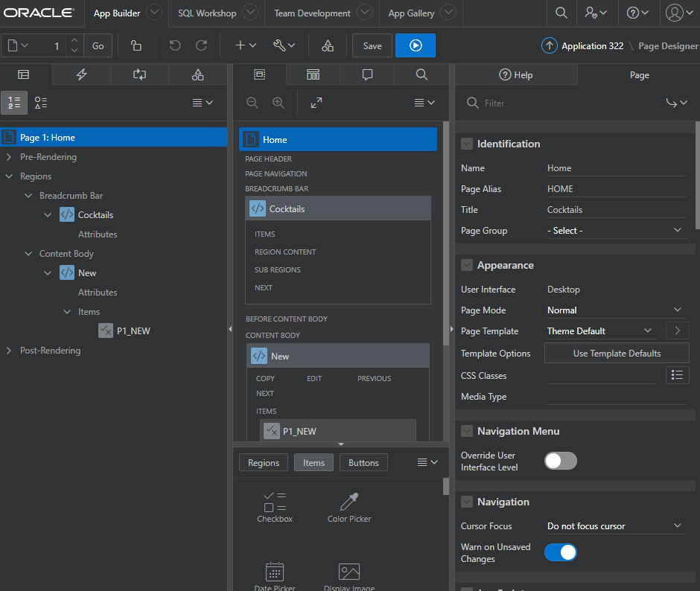Open the Layout pane options menu

click(x=424, y=103)
